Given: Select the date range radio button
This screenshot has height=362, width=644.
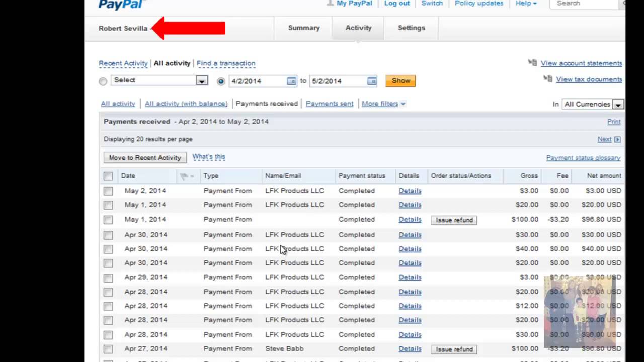Looking at the screenshot, I should coord(221,81).
